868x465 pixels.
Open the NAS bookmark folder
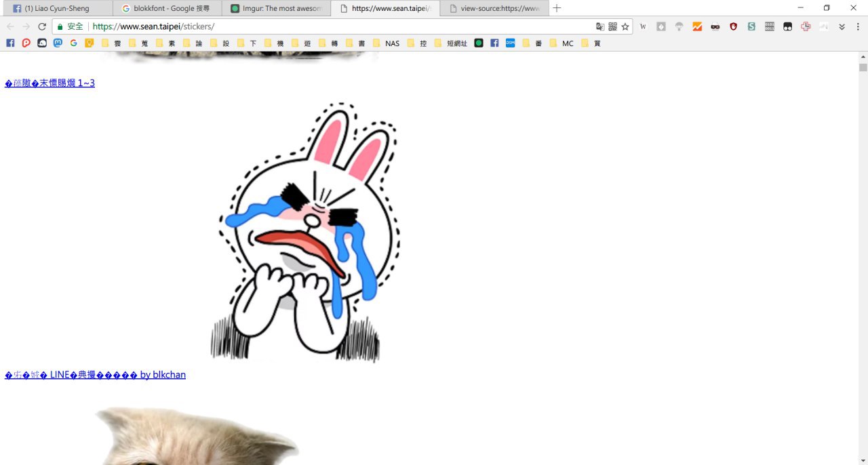386,43
